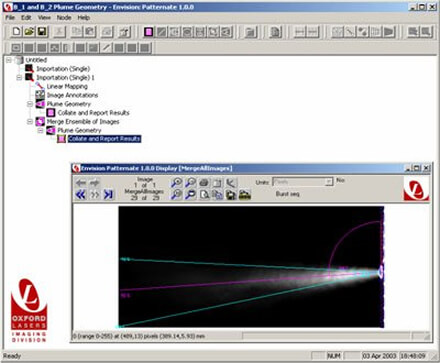Open the Node menu

pyautogui.click(x=64, y=17)
